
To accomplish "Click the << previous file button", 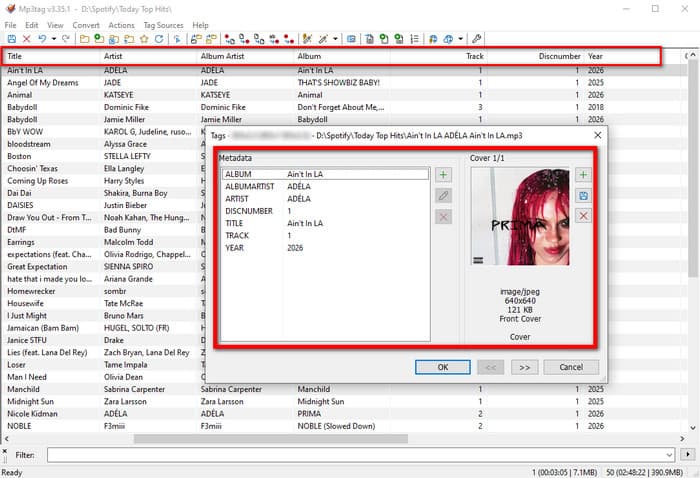I will (x=491, y=367).
